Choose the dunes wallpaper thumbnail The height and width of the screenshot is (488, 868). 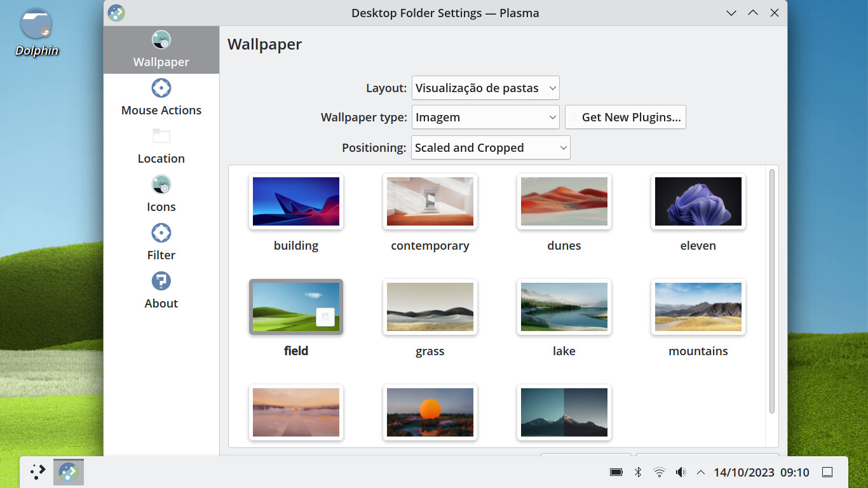[x=564, y=201]
